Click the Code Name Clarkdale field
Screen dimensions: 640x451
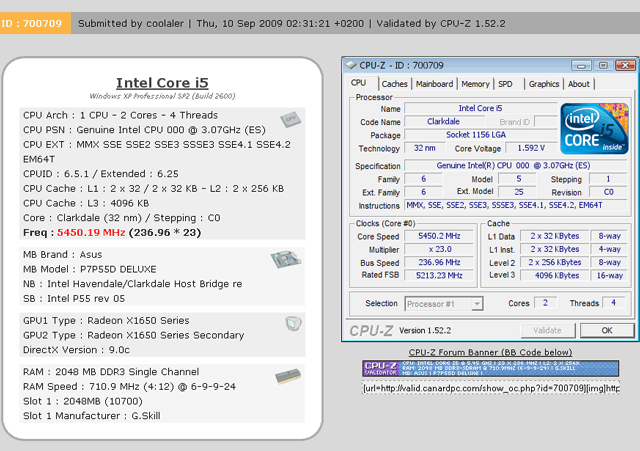click(444, 122)
